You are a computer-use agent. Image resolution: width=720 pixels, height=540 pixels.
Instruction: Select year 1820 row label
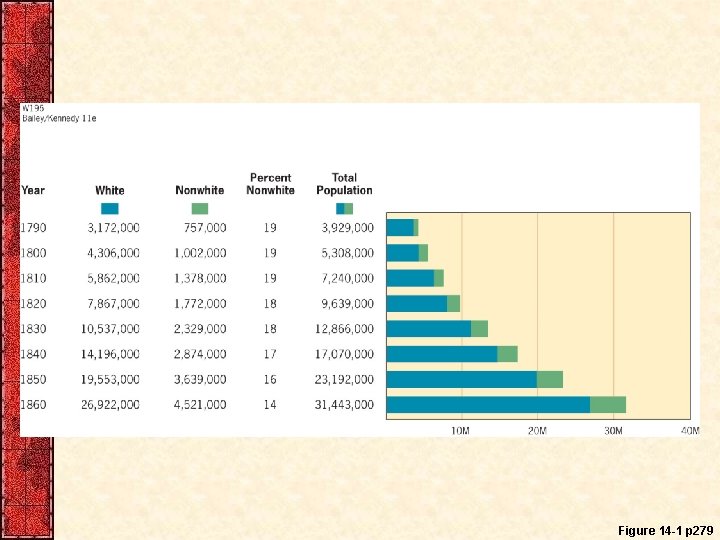[x=33, y=304]
